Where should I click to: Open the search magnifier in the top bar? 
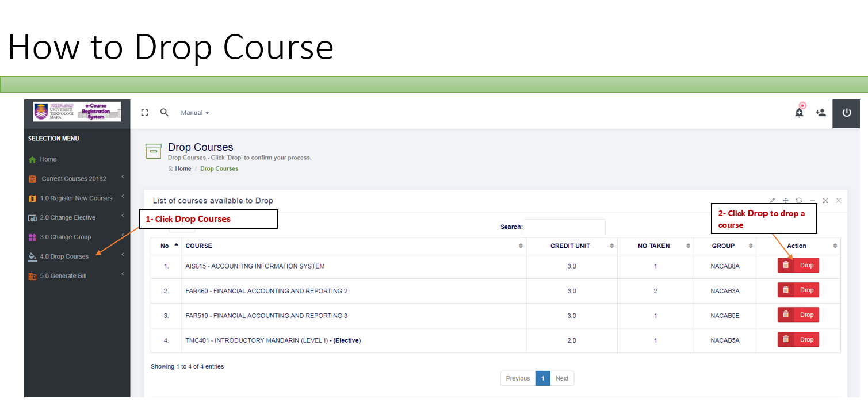click(x=165, y=113)
